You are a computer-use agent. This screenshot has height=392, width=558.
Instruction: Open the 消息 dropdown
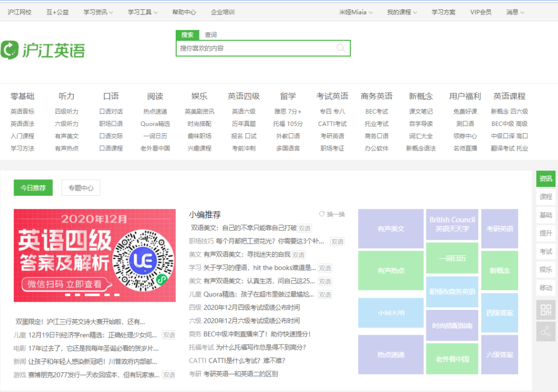click(515, 12)
